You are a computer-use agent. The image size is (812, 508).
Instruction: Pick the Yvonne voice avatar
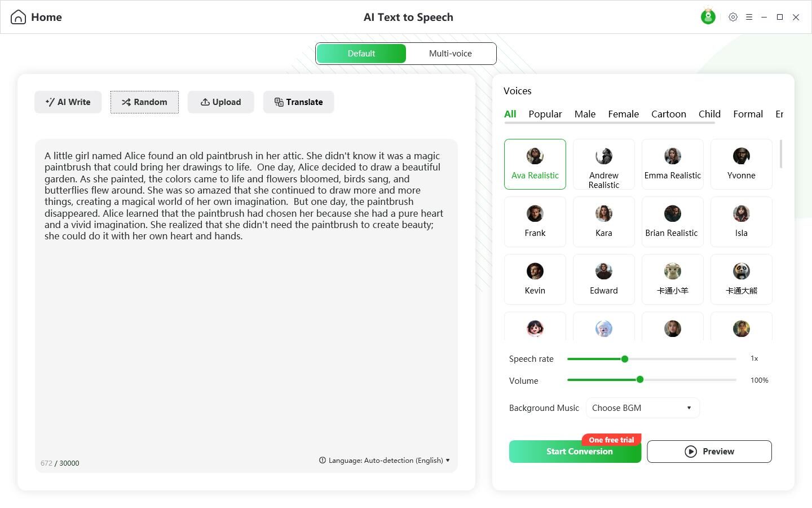[742, 156]
